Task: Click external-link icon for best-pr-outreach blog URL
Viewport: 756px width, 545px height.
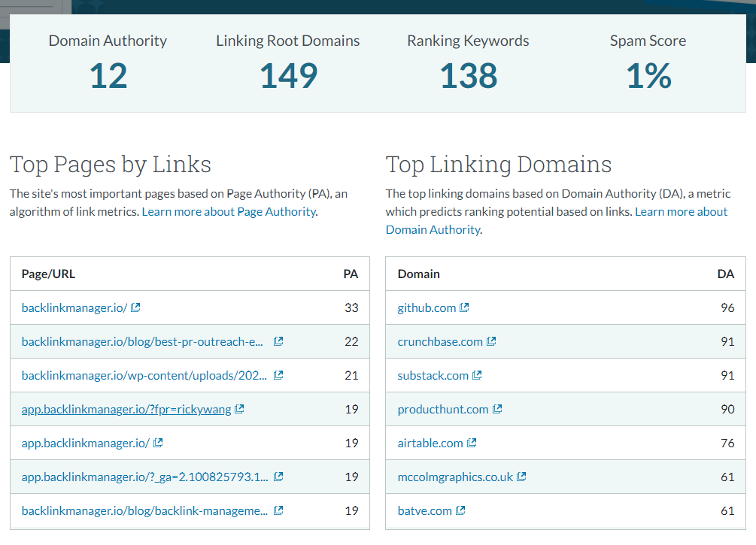Action: click(x=278, y=341)
